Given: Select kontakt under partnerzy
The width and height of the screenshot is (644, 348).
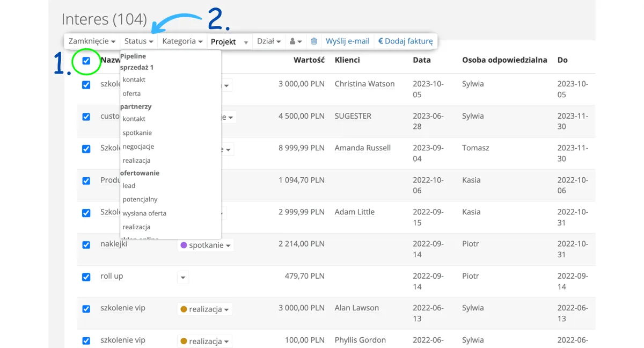Looking at the screenshot, I should point(134,119).
